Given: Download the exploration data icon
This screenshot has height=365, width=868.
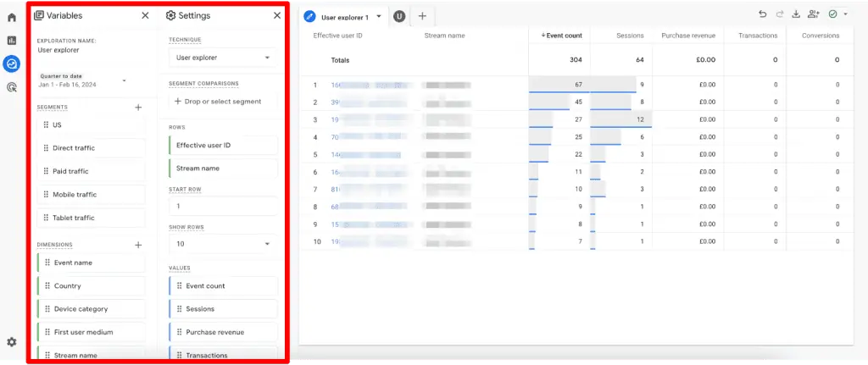Looking at the screenshot, I should tap(796, 15).
